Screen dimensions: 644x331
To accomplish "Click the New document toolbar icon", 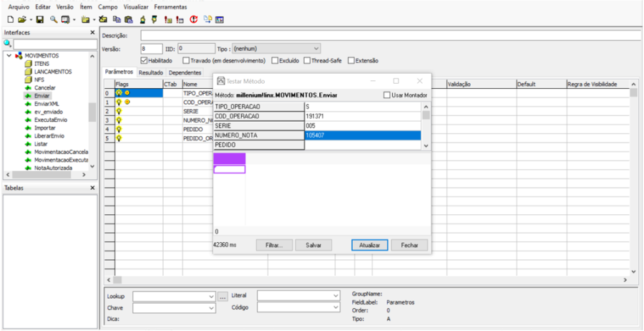I will [x=11, y=19].
